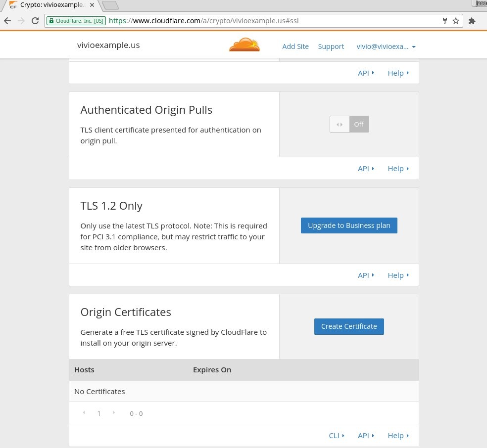Click the saved password key icon
The width and height of the screenshot is (487, 448).
click(445, 21)
